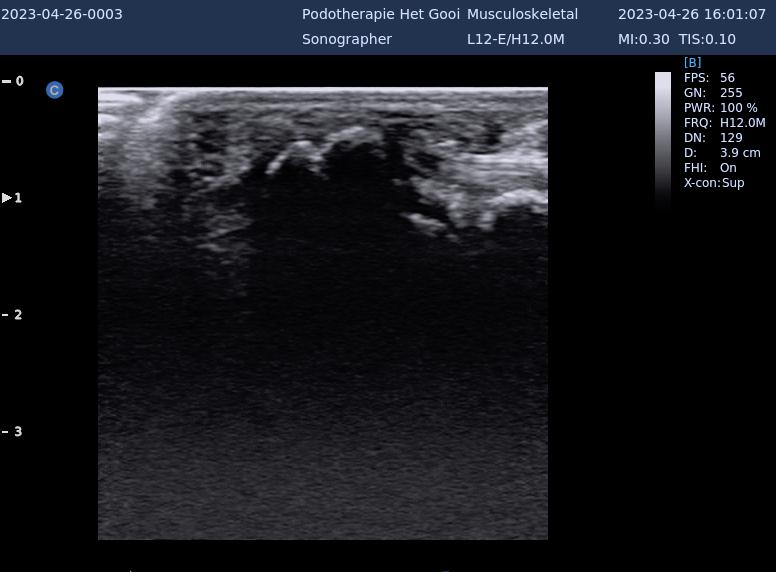Click the depth marker 3
This screenshot has height=572, width=776.
(x=18, y=432)
